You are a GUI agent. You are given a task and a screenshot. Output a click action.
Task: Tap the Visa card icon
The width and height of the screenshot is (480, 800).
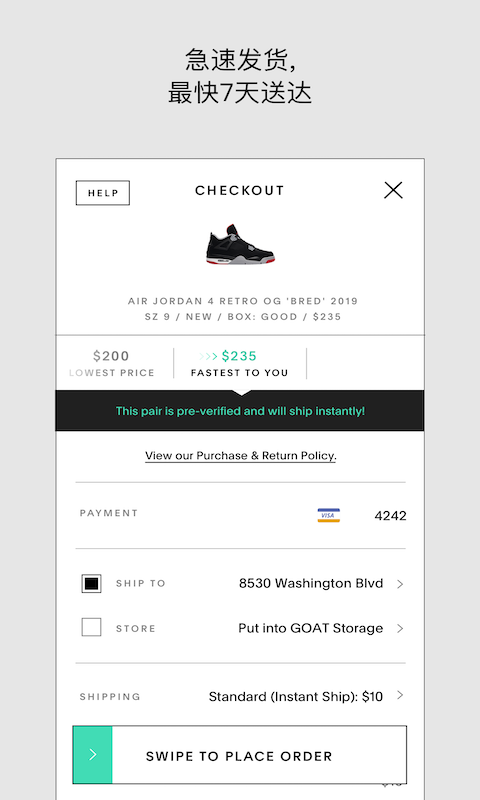(329, 515)
